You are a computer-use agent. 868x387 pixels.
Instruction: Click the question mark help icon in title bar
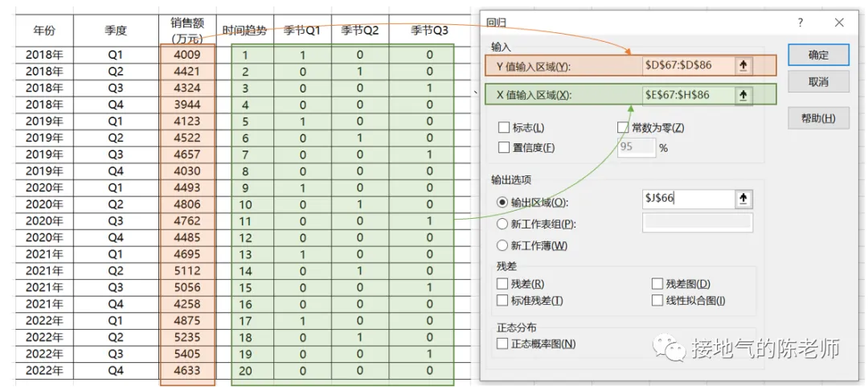(x=800, y=23)
